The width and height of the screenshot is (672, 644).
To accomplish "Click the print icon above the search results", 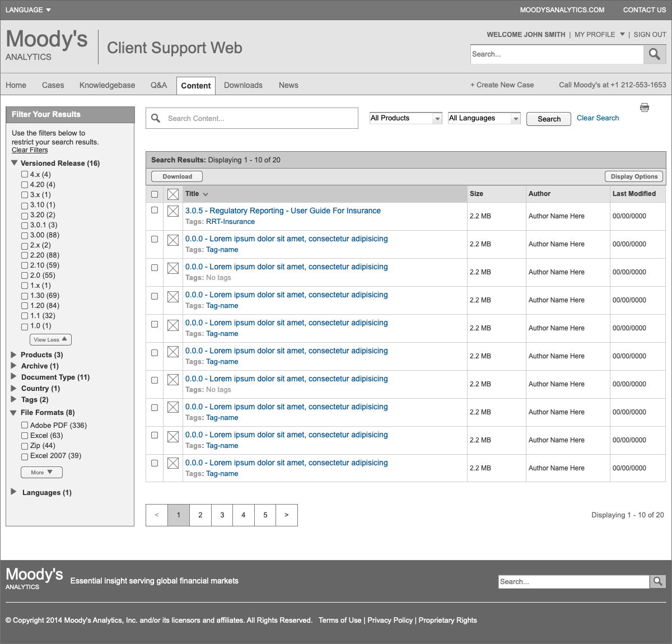I will [x=645, y=107].
